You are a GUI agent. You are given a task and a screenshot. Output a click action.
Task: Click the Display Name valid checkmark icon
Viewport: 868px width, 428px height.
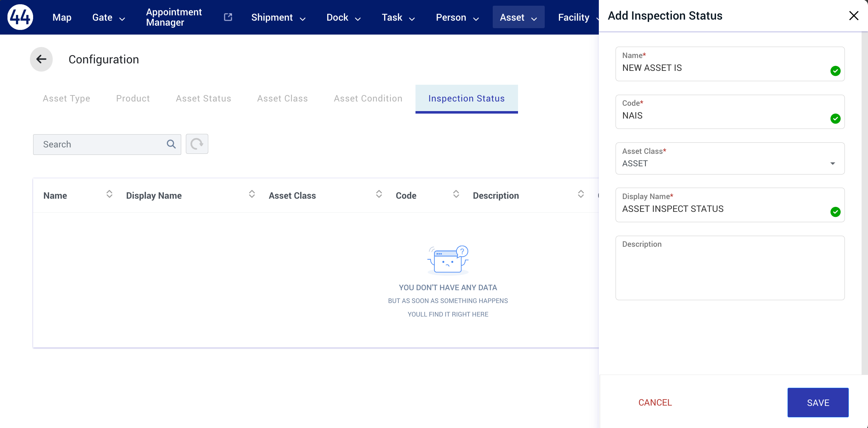click(x=835, y=212)
